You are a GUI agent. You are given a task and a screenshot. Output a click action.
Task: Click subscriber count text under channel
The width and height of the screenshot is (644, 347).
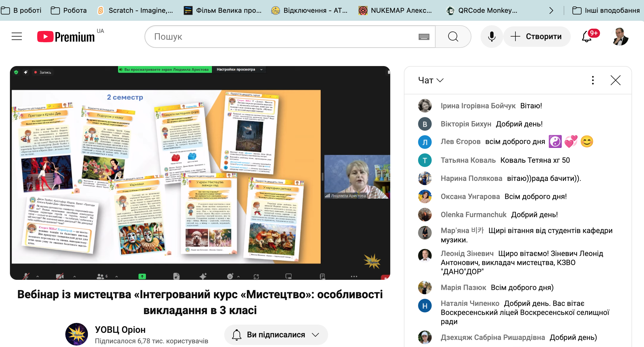[x=151, y=341]
